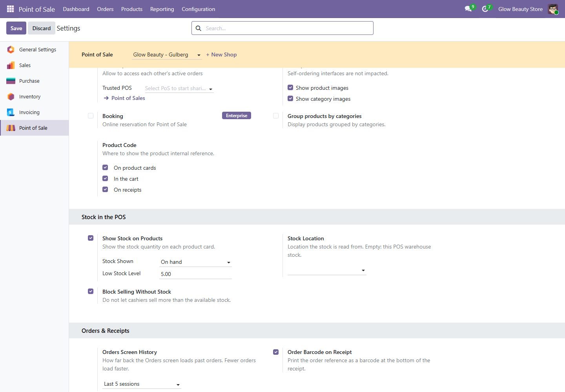565x392 pixels.
Task: Click Glow Beauty Store company name
Action: point(520,9)
